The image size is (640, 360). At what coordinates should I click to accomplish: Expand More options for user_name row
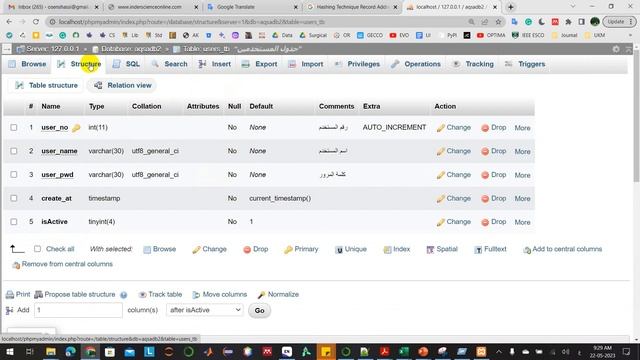pyautogui.click(x=522, y=151)
